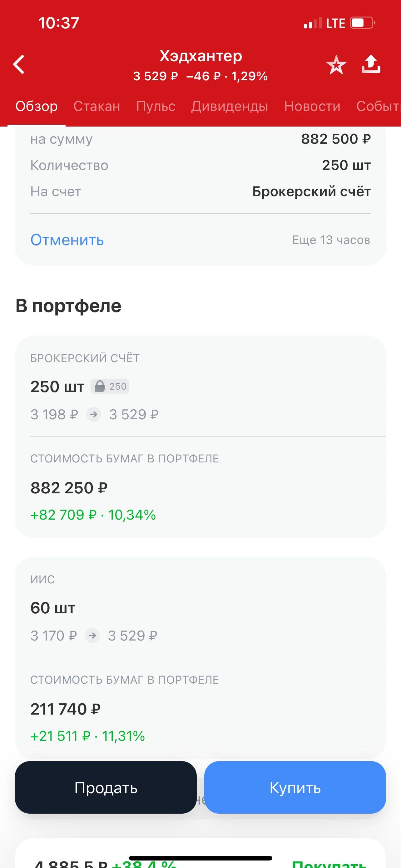Select the Обзор tab
Viewport: 401px width, 868px height.
pos(36,107)
